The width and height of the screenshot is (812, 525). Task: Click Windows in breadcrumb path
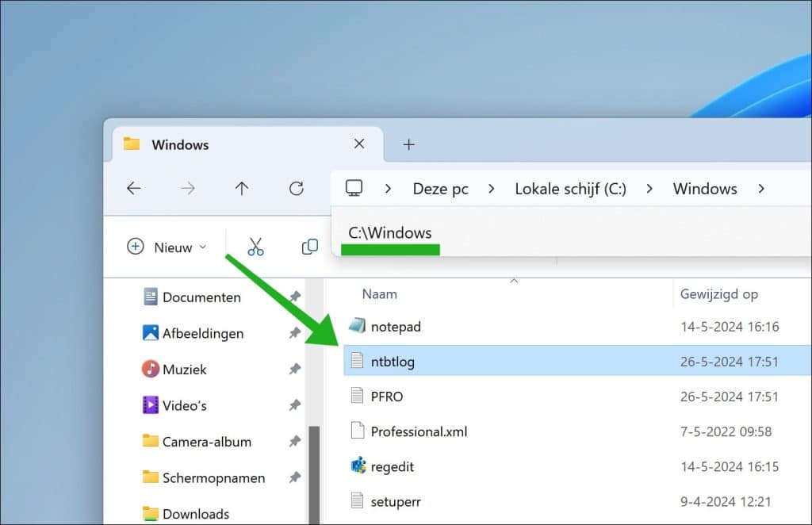[705, 189]
